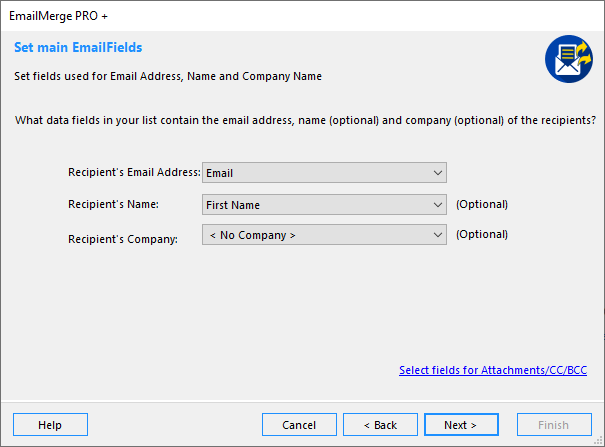This screenshot has width=605, height=447.
Task: Click the question text about data fields
Action: click(305, 120)
